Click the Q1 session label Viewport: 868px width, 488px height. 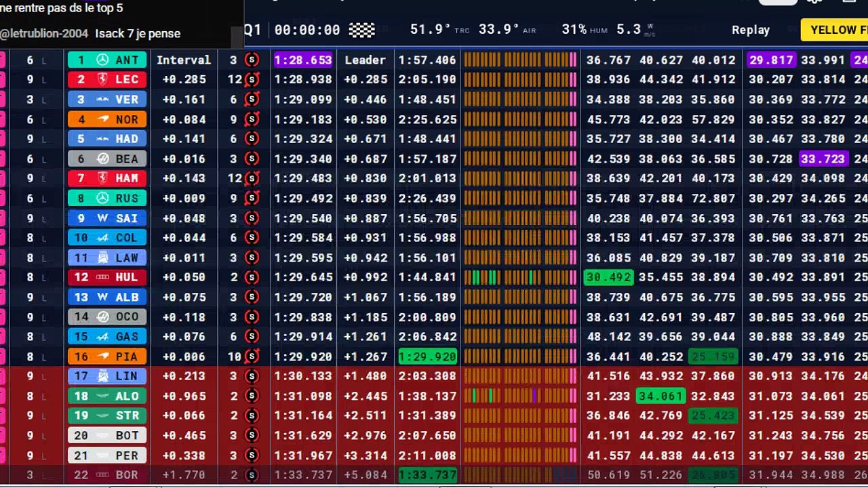[x=252, y=30]
